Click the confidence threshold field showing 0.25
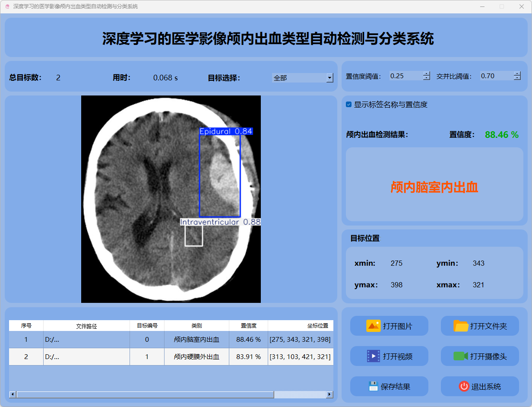532x407 pixels. tap(405, 76)
